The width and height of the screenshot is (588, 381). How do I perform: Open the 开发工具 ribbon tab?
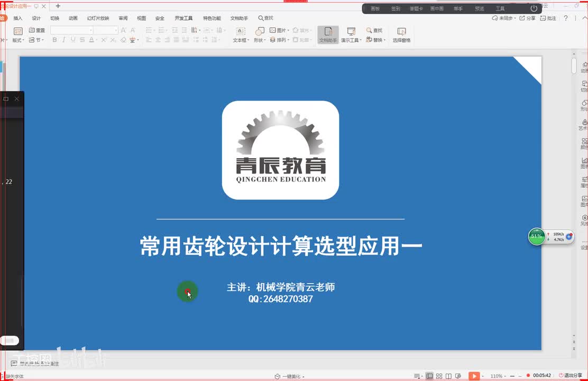(184, 18)
